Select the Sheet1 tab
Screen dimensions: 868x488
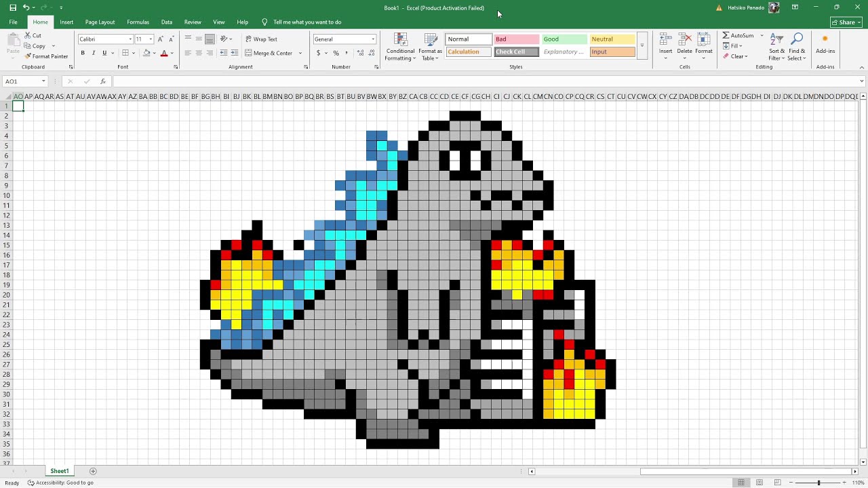tap(60, 471)
